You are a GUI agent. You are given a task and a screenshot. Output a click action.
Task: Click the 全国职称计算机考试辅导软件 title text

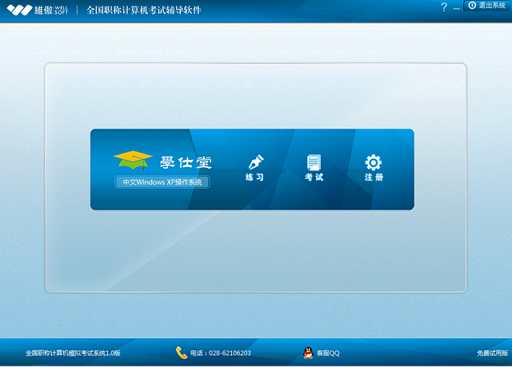click(x=144, y=10)
